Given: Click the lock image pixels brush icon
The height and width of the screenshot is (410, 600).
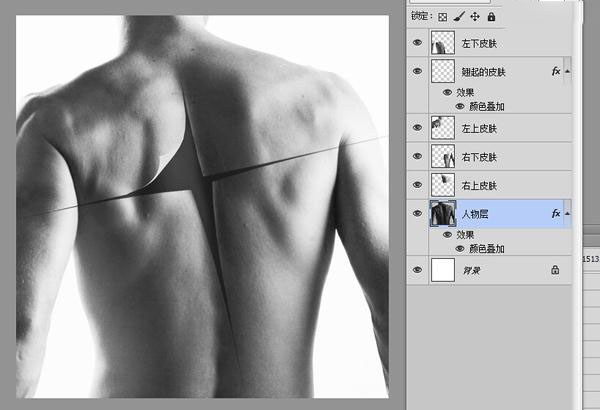Looking at the screenshot, I should [459, 17].
